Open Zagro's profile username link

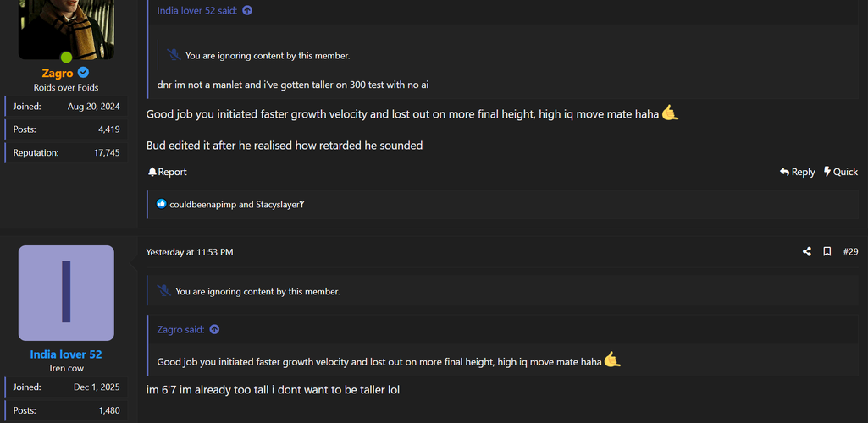(x=58, y=74)
